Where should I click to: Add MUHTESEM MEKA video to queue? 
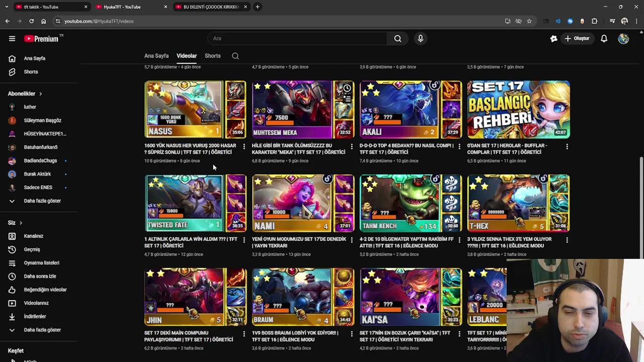coord(347,99)
